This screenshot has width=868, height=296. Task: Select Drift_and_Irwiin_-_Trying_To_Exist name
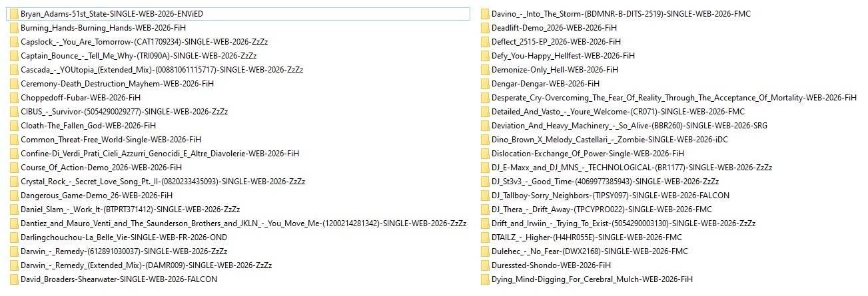625,223
